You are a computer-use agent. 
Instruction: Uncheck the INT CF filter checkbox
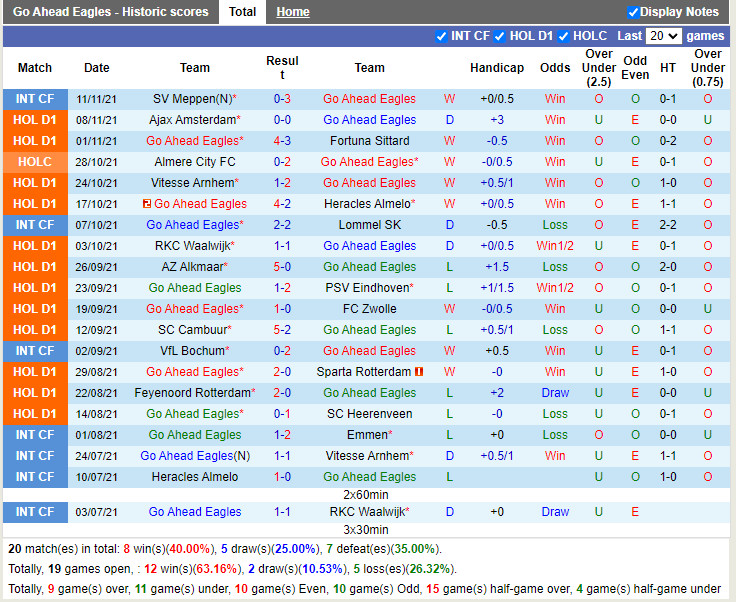pos(442,36)
